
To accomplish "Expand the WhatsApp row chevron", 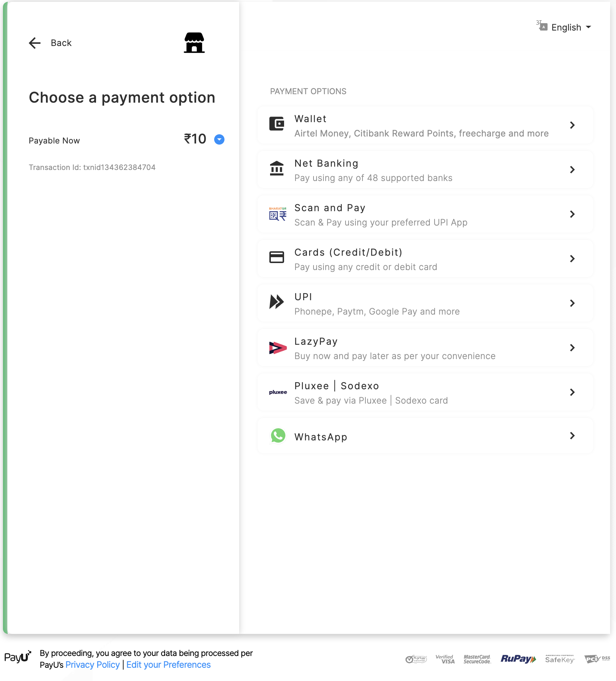I will click(572, 436).
